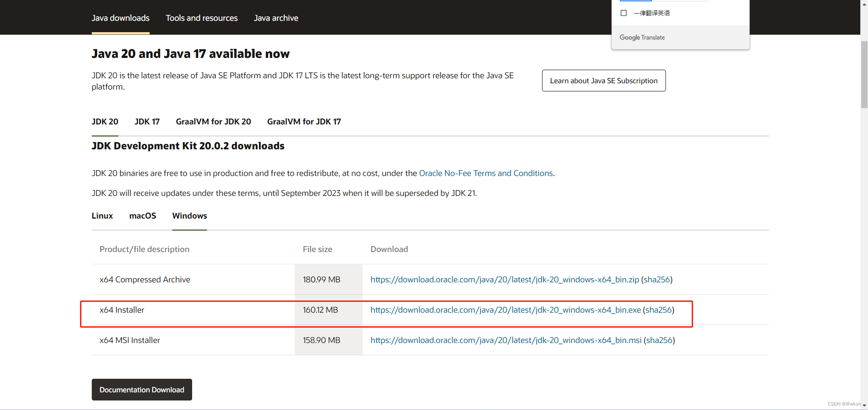Select the JDK 17 tab

tap(147, 122)
